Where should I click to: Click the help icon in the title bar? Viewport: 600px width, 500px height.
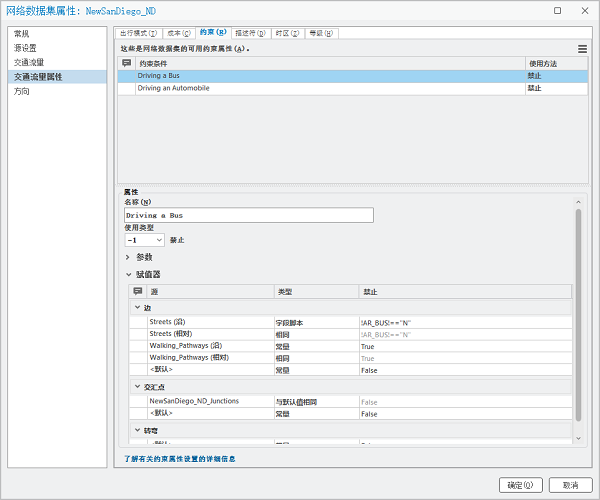point(557,10)
